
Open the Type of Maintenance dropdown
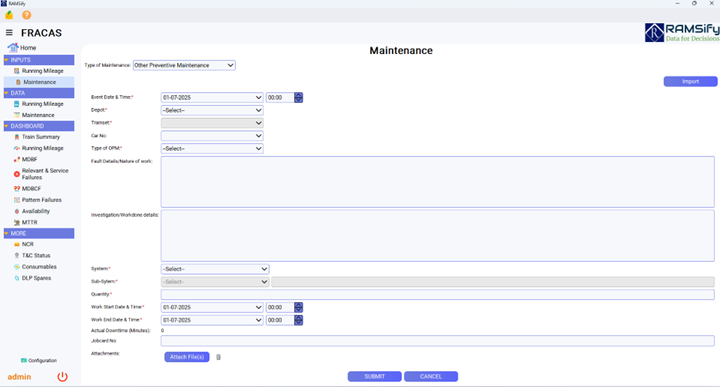pyautogui.click(x=184, y=65)
